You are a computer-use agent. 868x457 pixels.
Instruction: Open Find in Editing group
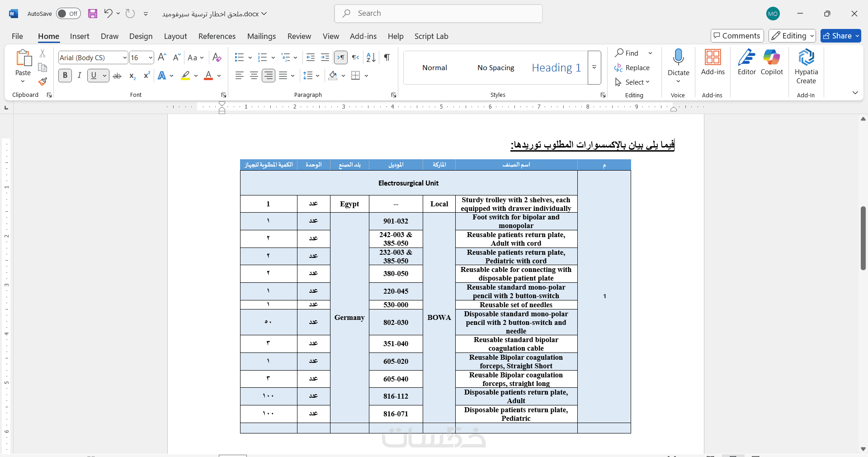(x=627, y=53)
